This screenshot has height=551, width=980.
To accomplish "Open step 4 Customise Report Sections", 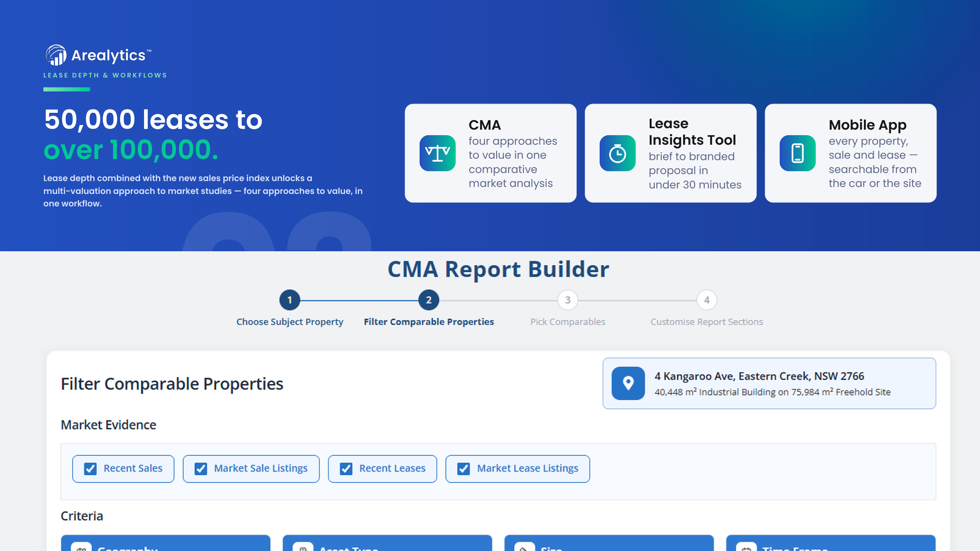I will (x=707, y=300).
